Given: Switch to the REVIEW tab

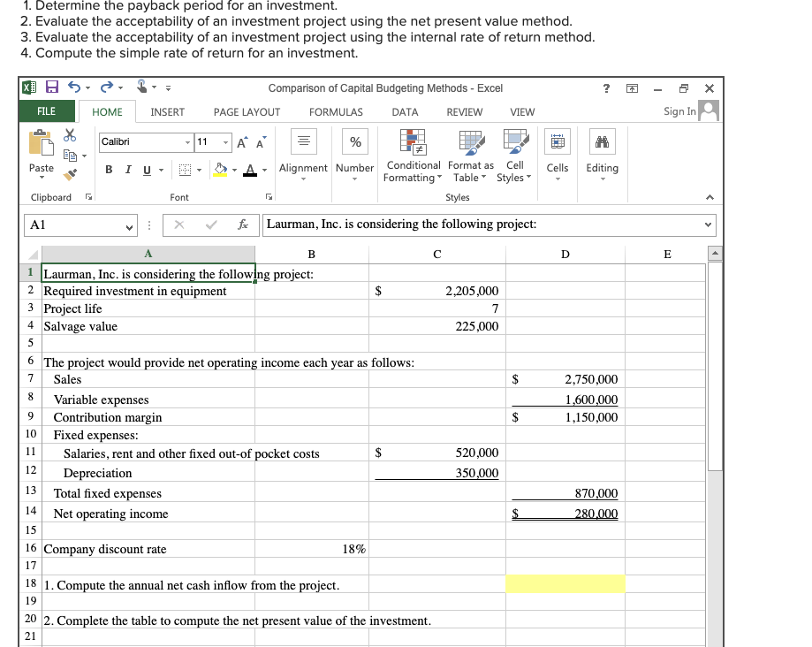Looking at the screenshot, I should tap(465, 112).
